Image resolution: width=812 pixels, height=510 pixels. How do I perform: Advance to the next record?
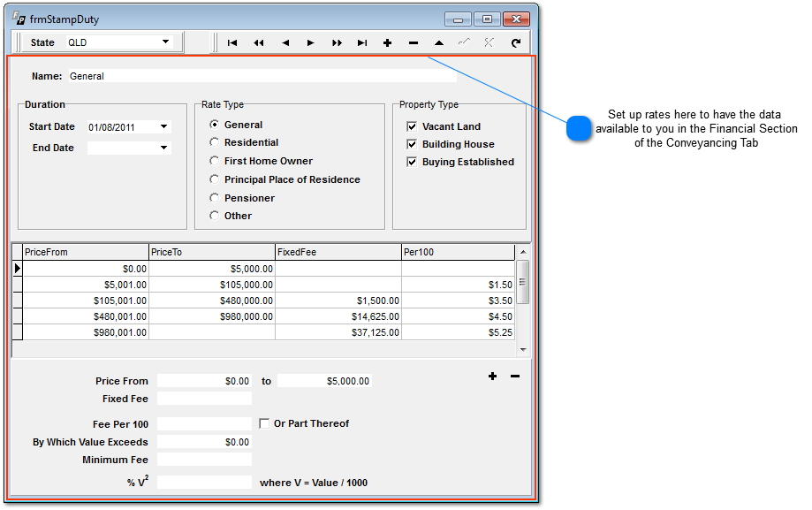click(x=310, y=42)
